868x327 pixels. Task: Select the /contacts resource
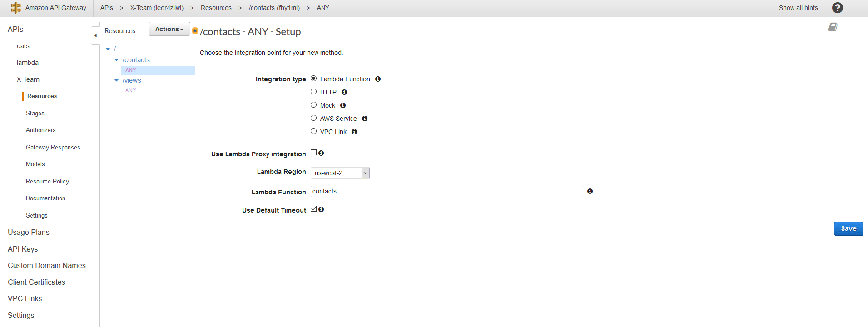(136, 60)
